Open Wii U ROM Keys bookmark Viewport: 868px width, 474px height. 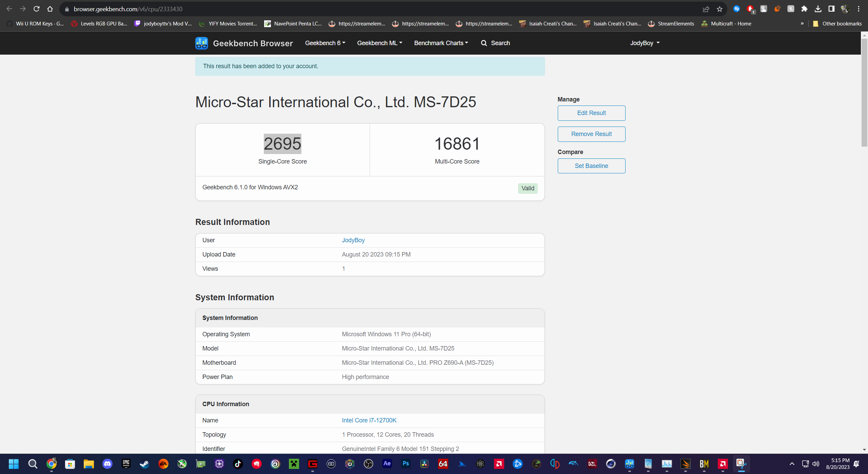(35, 23)
